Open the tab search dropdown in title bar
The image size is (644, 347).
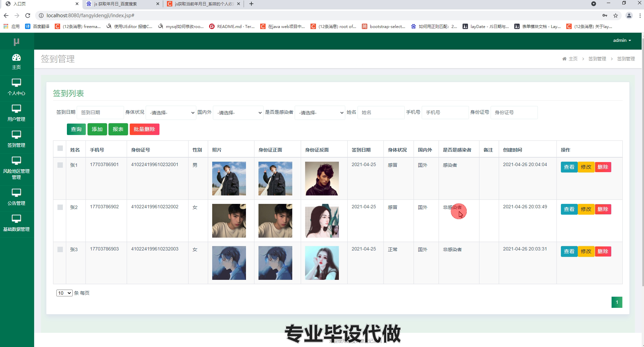point(594,4)
